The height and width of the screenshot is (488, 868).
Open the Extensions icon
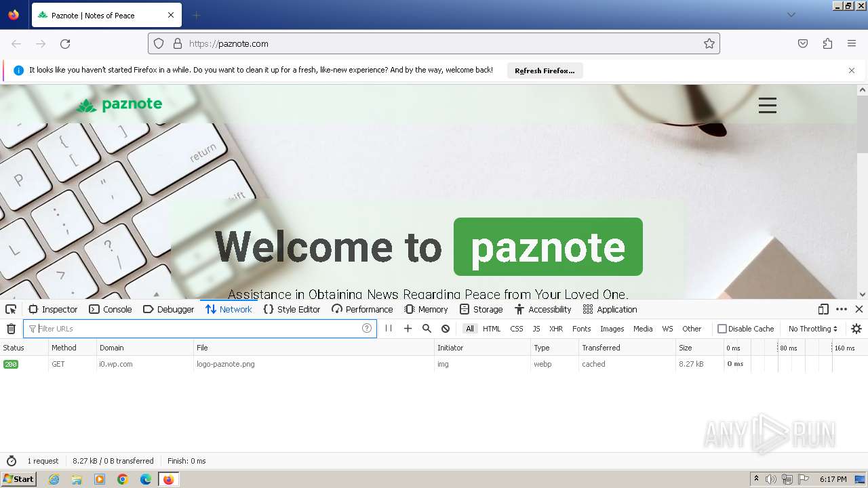(x=827, y=43)
